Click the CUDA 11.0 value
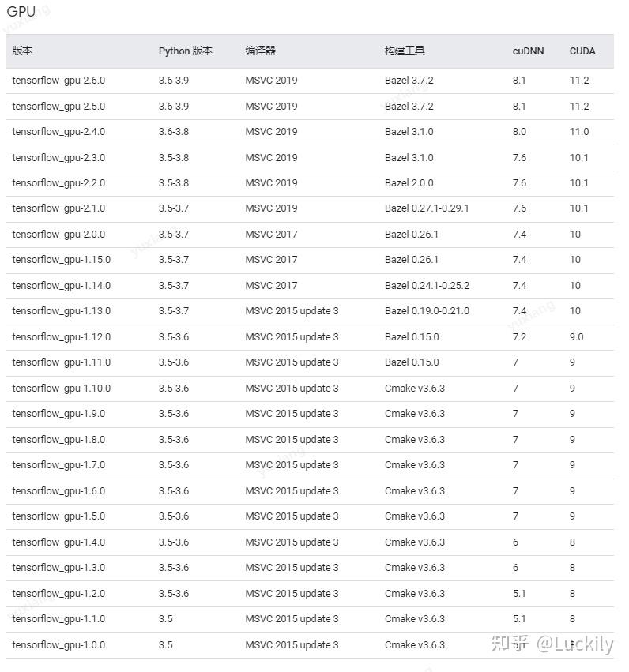 click(579, 132)
